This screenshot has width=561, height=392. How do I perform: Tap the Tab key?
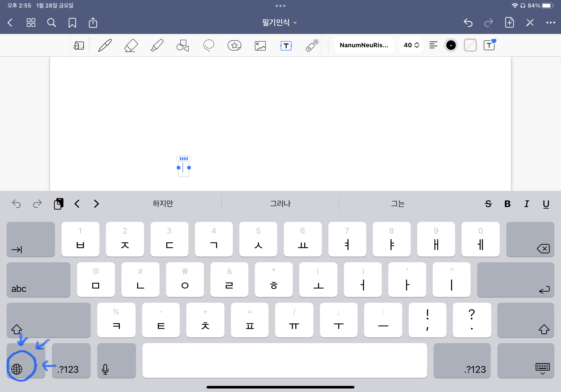[x=31, y=239]
